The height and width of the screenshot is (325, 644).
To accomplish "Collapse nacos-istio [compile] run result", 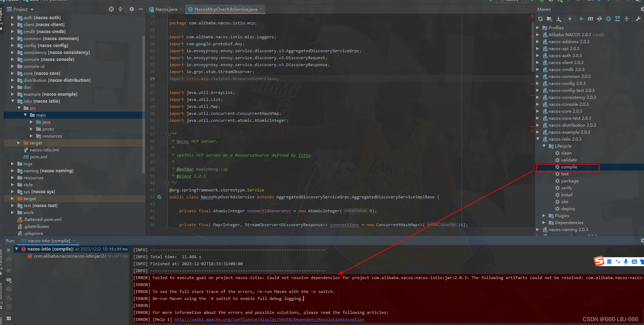I will click(x=16, y=249).
